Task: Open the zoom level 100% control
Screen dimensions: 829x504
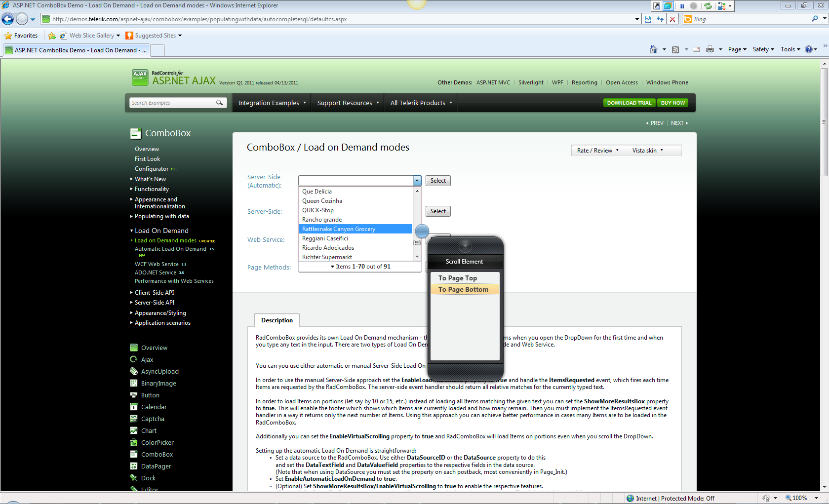Action: (802, 498)
